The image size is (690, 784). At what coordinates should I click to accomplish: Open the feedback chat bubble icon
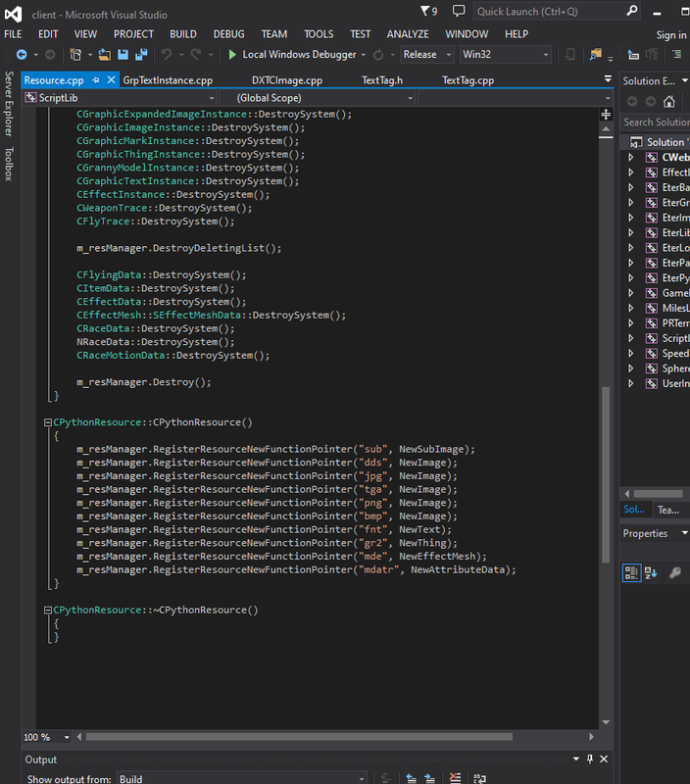(x=458, y=11)
